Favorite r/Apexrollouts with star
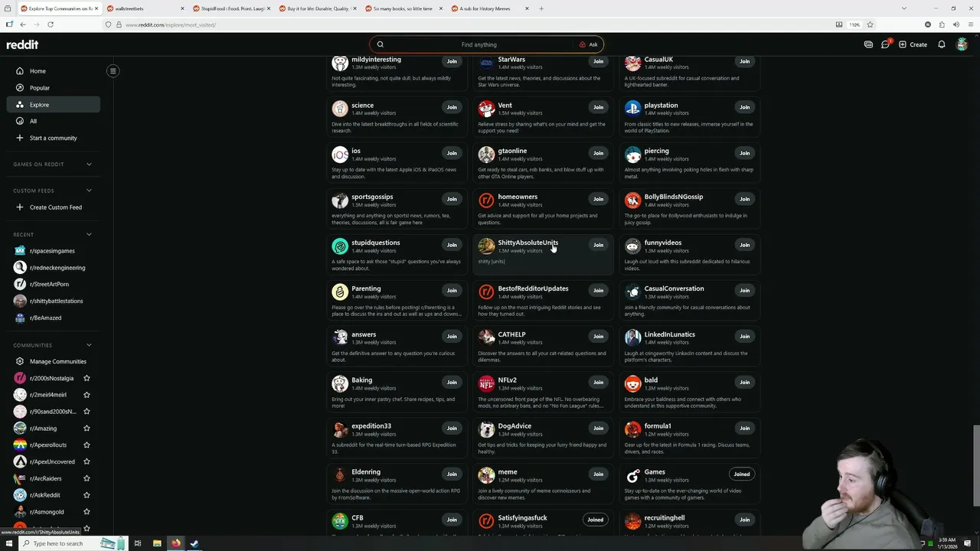980x551 pixels. pos(87,445)
